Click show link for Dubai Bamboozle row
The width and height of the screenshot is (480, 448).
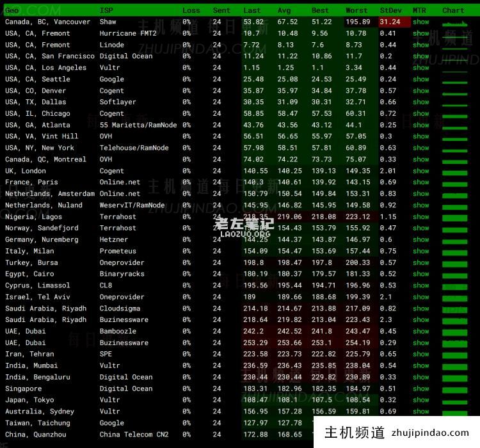tap(420, 332)
